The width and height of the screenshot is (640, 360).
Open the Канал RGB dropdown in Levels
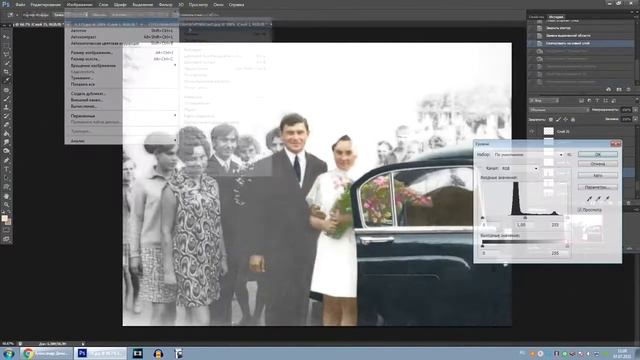[519, 168]
